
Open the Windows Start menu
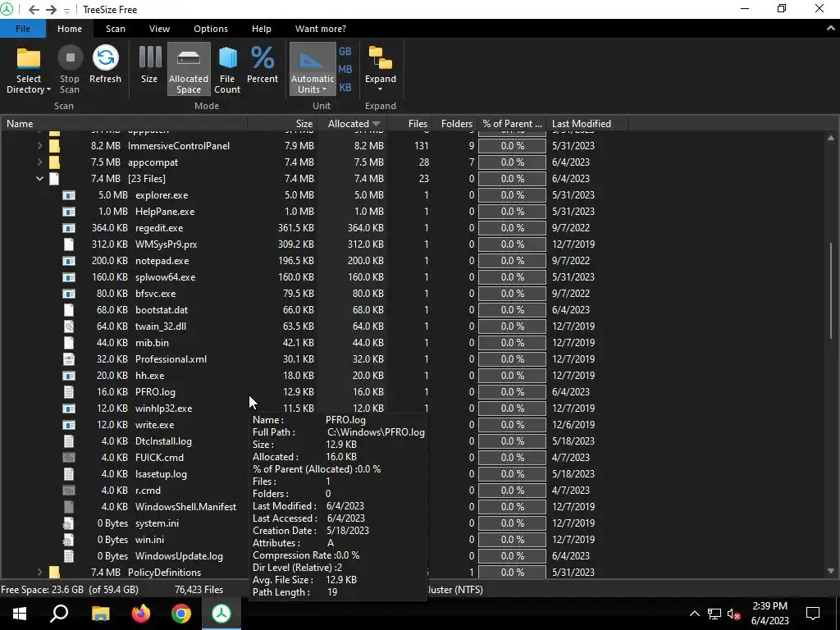click(20, 614)
